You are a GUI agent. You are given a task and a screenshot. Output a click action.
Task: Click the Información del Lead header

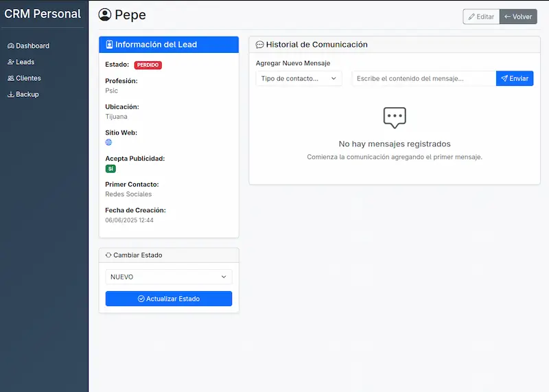coord(169,45)
